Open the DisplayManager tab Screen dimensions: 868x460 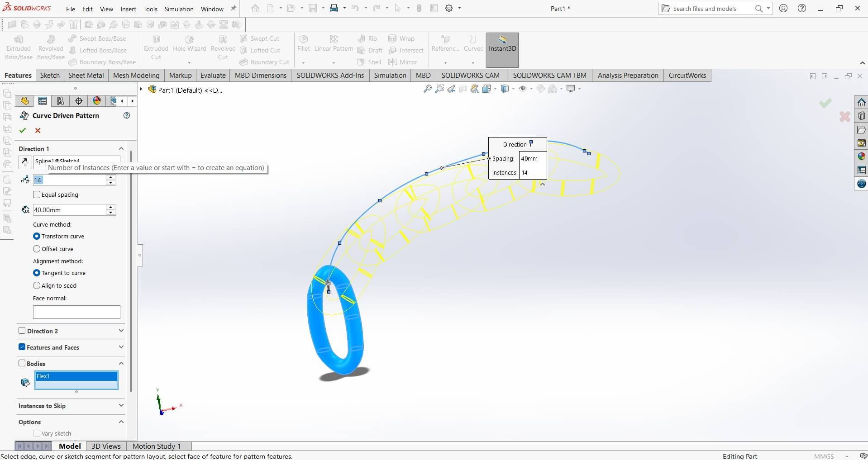97,101
